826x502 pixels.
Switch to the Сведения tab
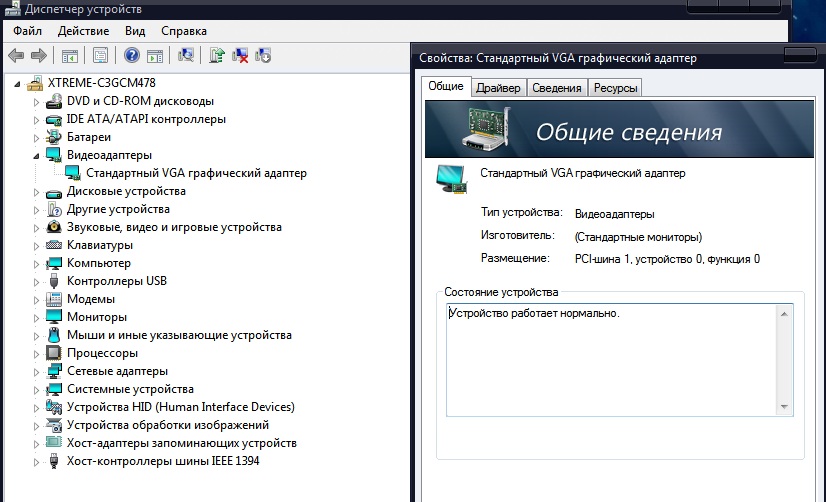tap(557, 88)
